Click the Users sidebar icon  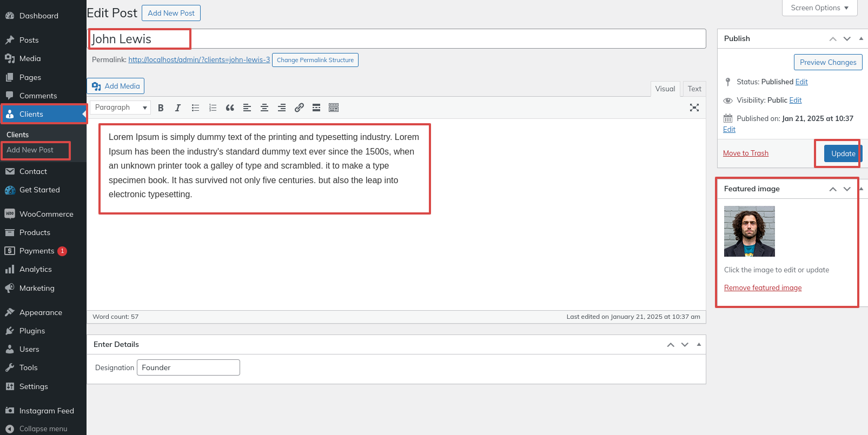pos(10,349)
